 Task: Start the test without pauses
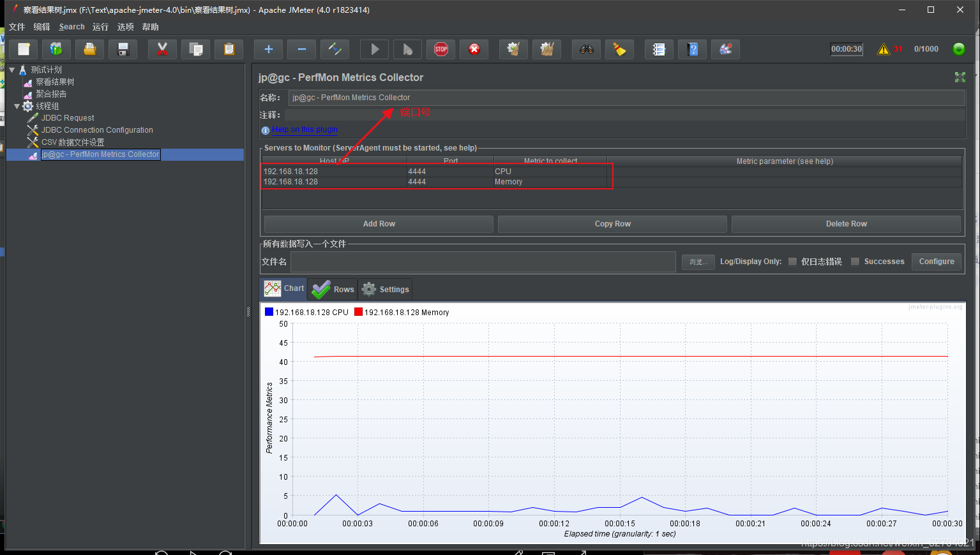point(408,49)
